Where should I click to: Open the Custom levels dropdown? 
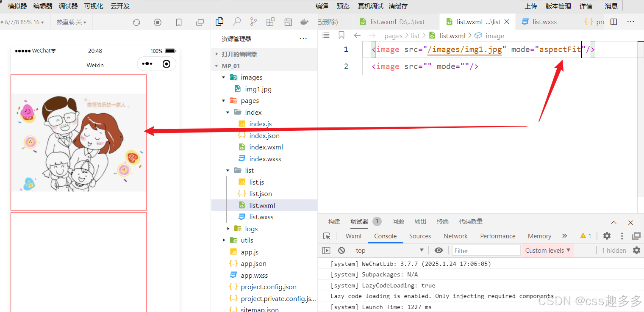point(548,250)
